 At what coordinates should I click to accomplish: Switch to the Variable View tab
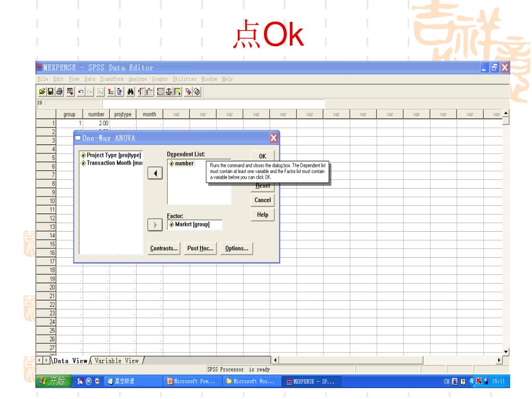click(117, 361)
